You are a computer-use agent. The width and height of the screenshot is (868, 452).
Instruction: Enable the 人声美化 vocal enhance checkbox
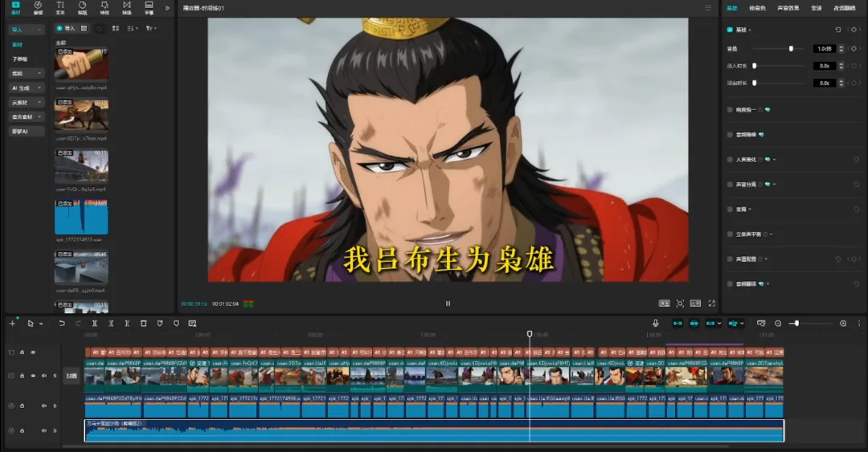tap(730, 159)
